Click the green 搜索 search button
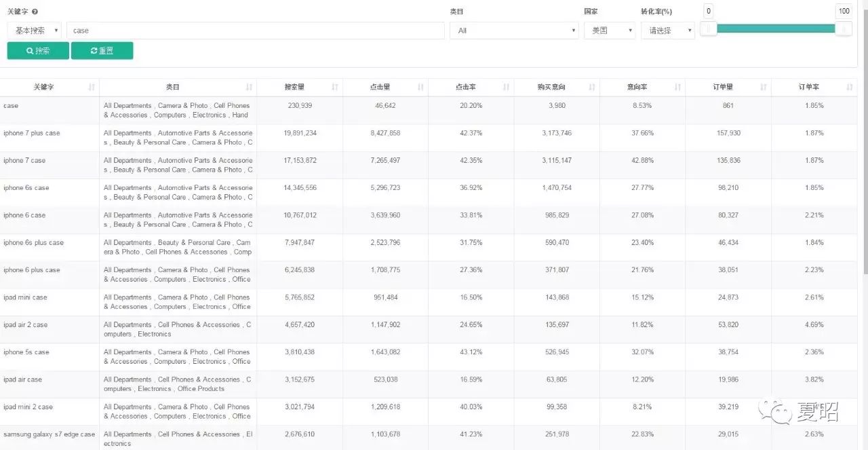The width and height of the screenshot is (868, 450). click(x=38, y=51)
